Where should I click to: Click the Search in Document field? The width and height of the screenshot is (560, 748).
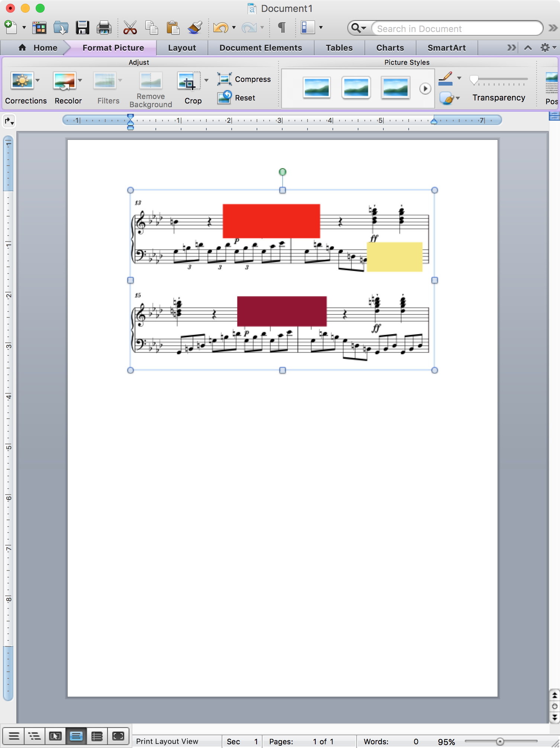pyautogui.click(x=457, y=28)
